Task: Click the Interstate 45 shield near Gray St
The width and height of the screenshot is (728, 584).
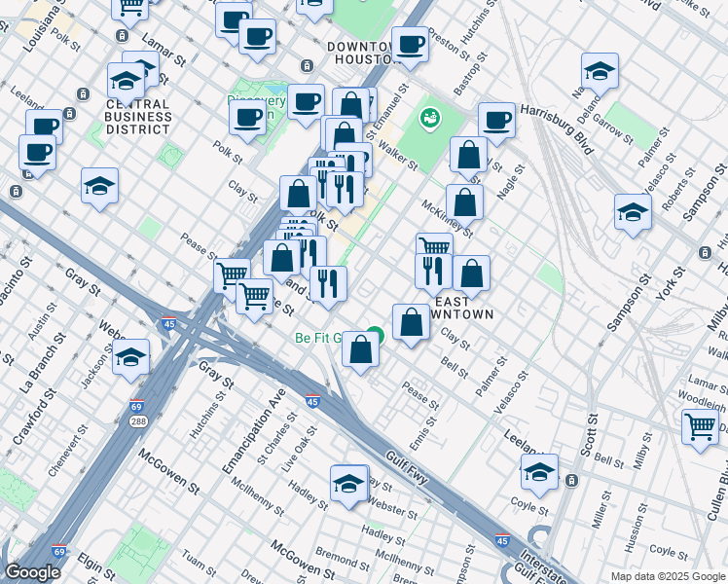Action: (169, 322)
